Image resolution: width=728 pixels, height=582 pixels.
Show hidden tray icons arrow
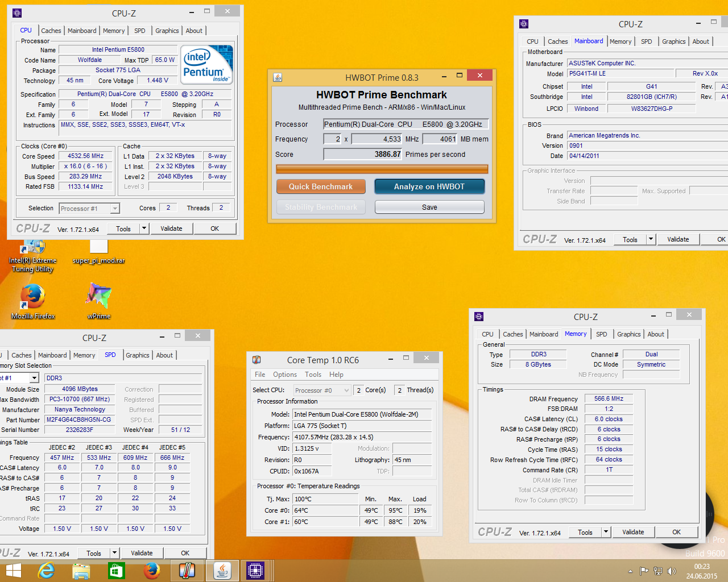pos(630,571)
